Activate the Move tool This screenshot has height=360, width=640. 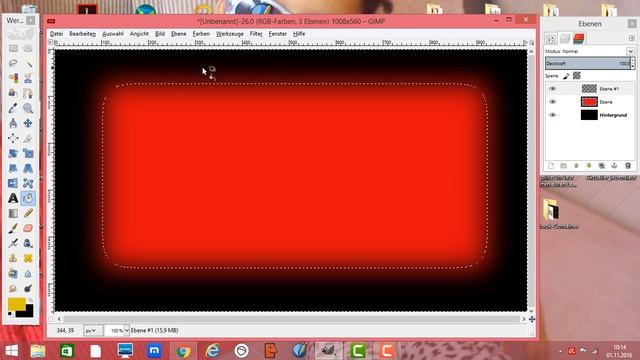(x=28, y=123)
